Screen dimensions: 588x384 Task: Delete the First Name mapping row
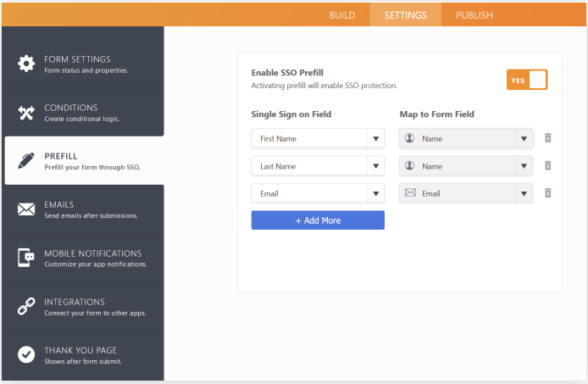click(548, 138)
